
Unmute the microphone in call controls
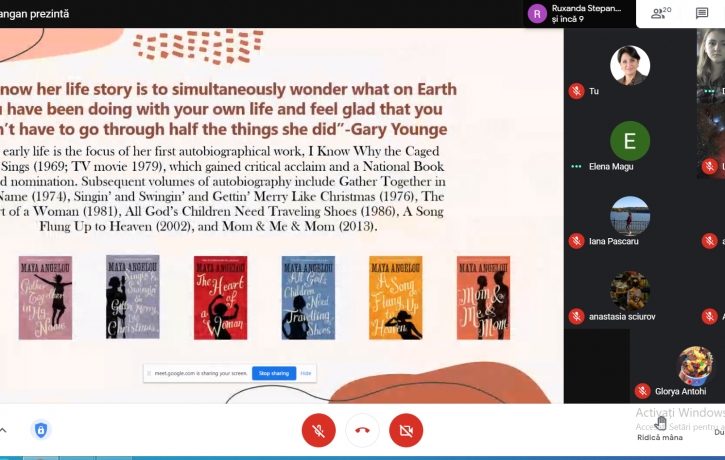[x=319, y=430]
